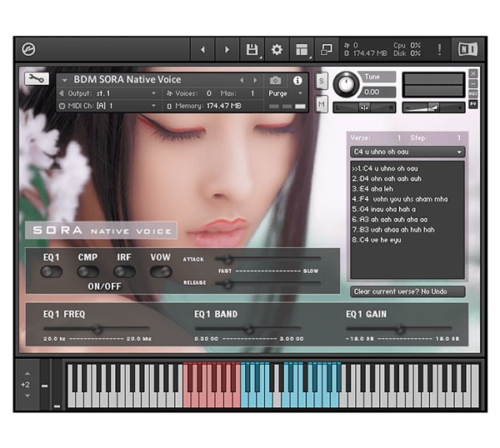Select phrase 5 G4 inou oha hah a
This screenshot has width=500, height=448.
point(383,209)
